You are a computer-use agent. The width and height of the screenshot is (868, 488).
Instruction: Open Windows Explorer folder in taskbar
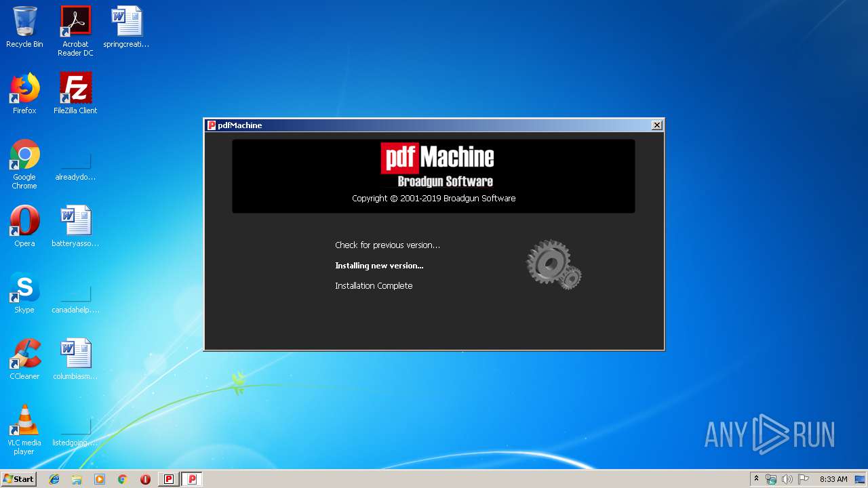(77, 479)
